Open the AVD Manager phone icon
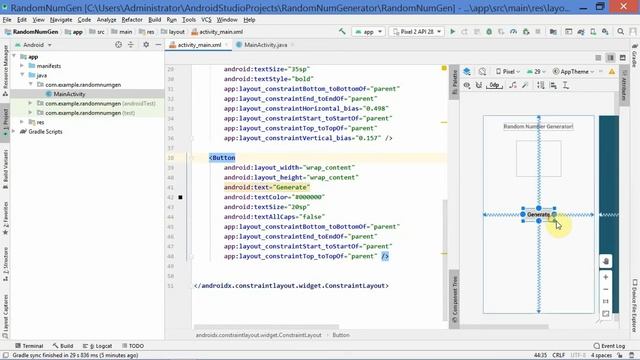Viewport: 640px width, 360px height. click(593, 31)
